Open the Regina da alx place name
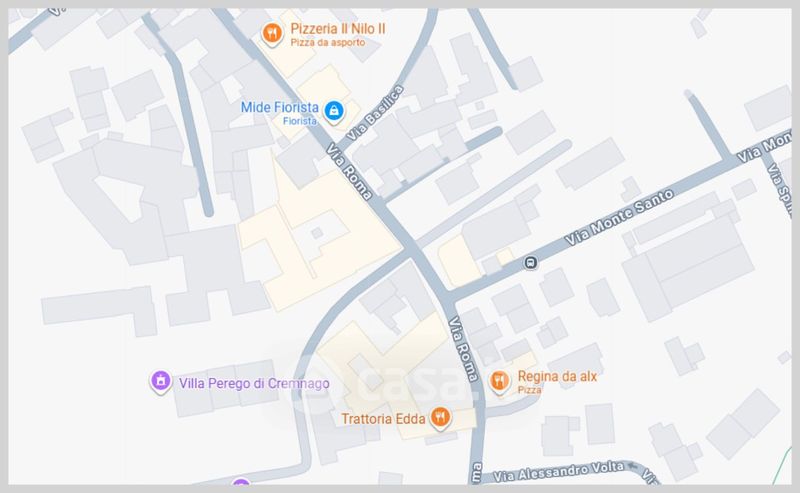 tap(557, 377)
